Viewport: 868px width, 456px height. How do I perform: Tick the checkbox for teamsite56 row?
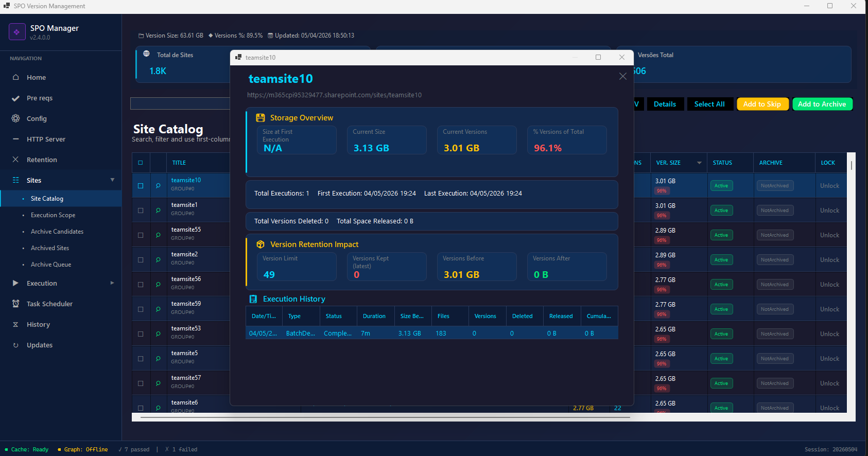(x=141, y=285)
